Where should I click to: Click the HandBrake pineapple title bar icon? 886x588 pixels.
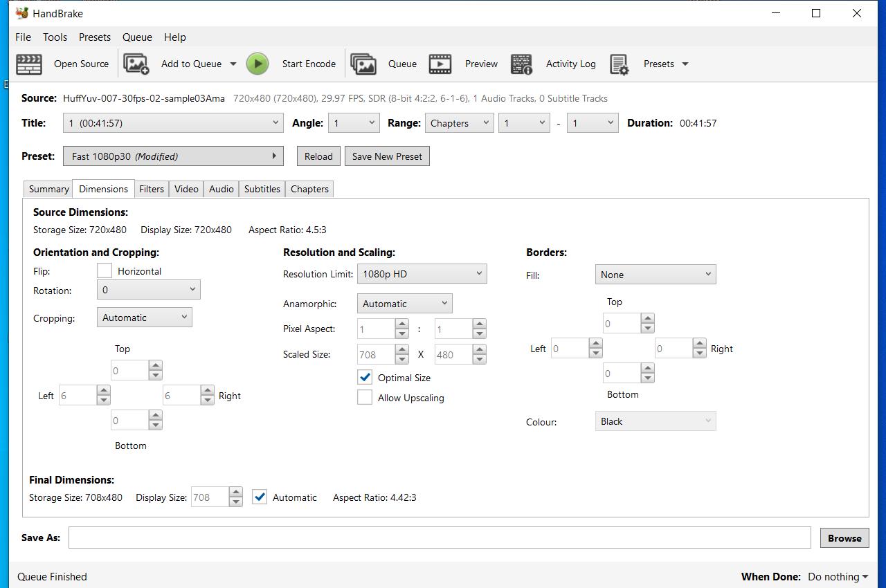tap(22, 13)
